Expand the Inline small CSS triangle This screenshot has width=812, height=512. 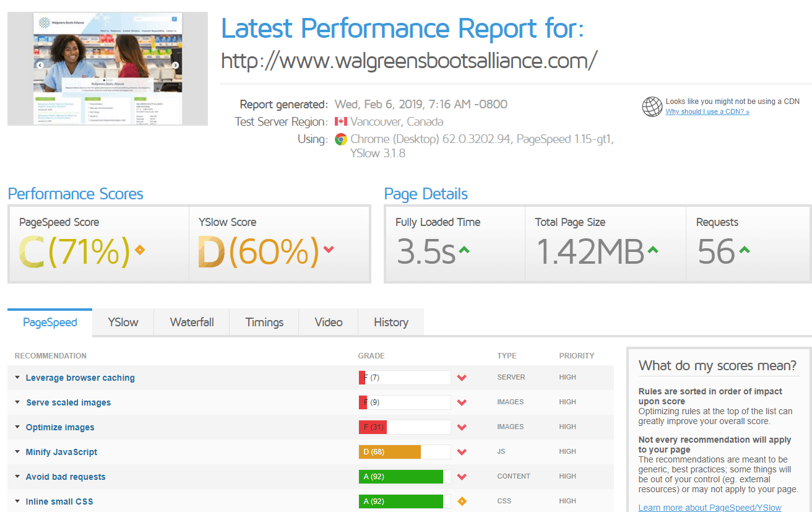click(x=17, y=501)
